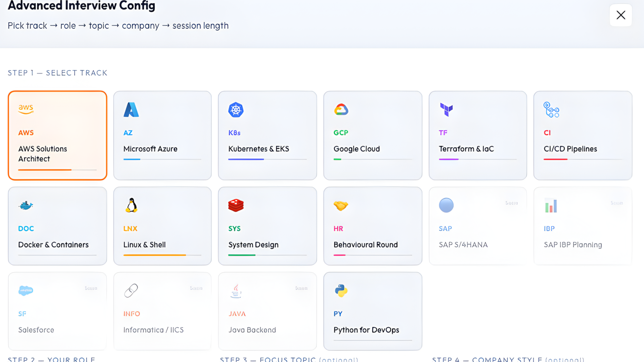The height and width of the screenshot is (362, 644).
Task: Select the AWS Solutions Architect track
Action: [57, 135]
